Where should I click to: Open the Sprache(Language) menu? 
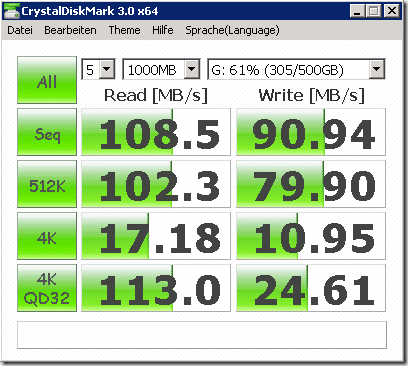coord(232,30)
